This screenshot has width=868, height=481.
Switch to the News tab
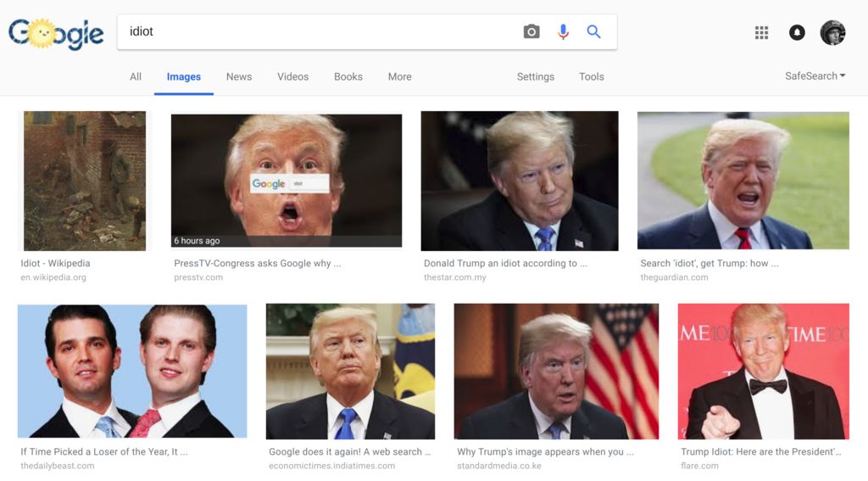click(x=239, y=76)
